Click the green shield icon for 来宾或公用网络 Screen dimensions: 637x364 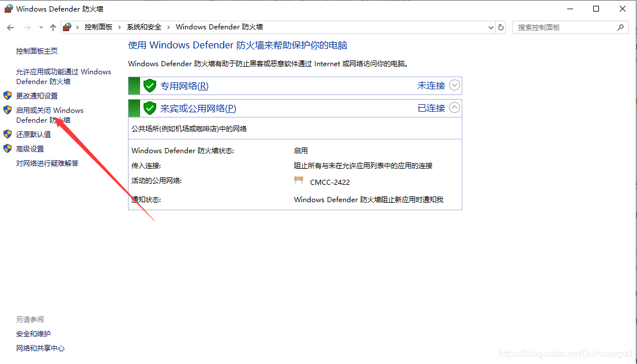150,108
